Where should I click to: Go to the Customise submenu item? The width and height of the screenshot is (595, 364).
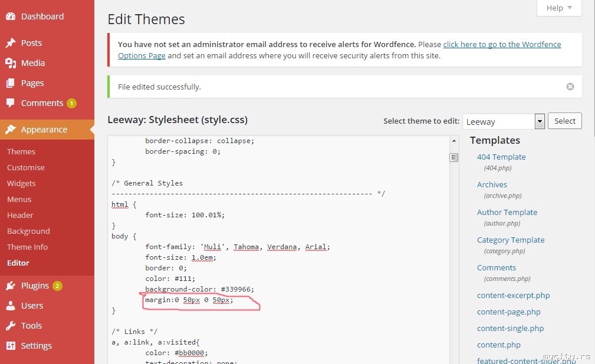[26, 167]
